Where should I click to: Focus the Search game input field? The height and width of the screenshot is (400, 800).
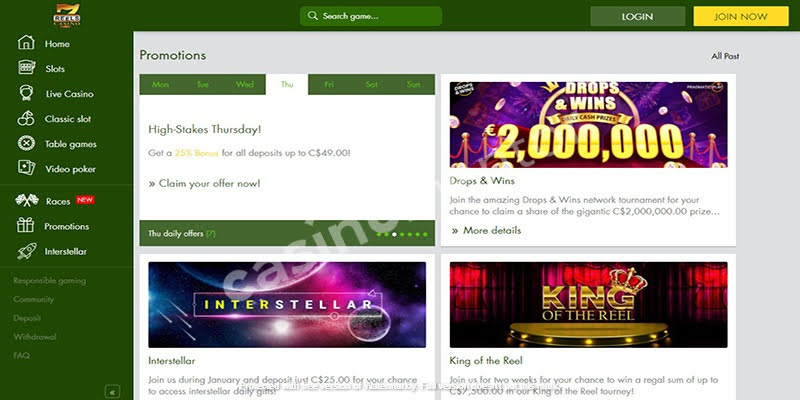[371, 16]
